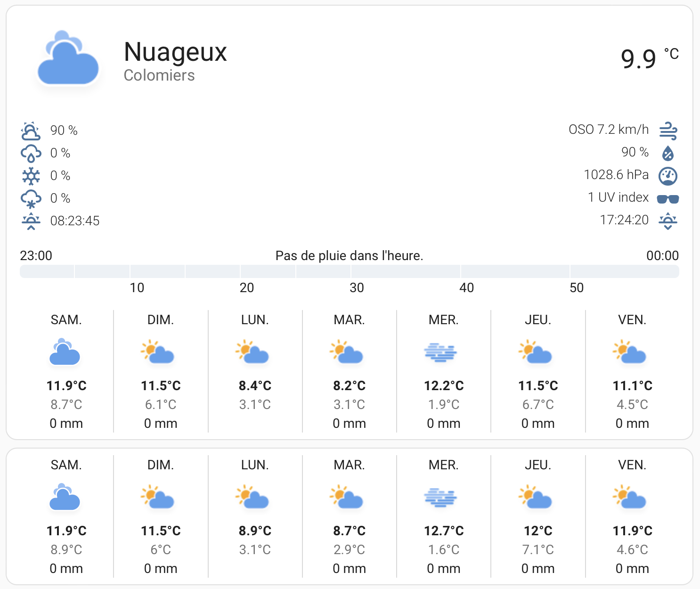The width and height of the screenshot is (700, 589).
Task: Click the Colomiers location label
Action: click(x=159, y=75)
